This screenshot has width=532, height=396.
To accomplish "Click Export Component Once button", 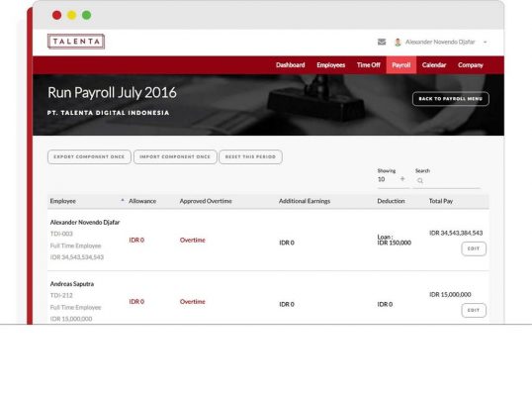I will pyautogui.click(x=89, y=156).
